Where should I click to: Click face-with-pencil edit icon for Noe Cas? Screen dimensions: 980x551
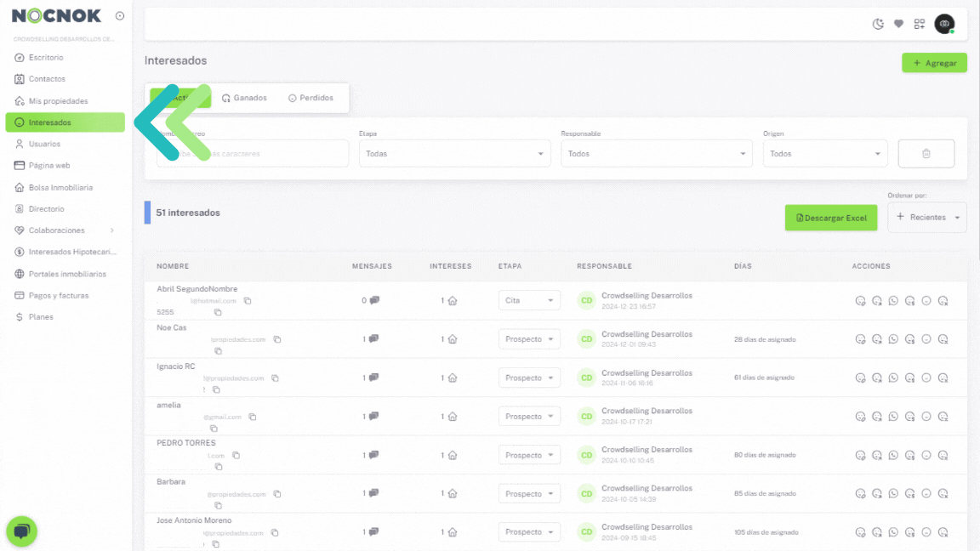tap(861, 339)
